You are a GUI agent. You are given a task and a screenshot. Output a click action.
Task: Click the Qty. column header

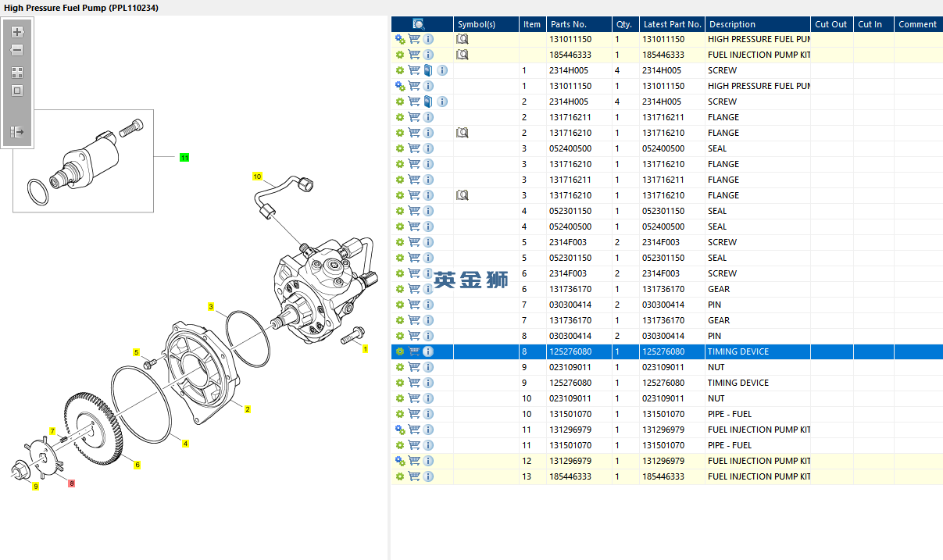coord(625,24)
